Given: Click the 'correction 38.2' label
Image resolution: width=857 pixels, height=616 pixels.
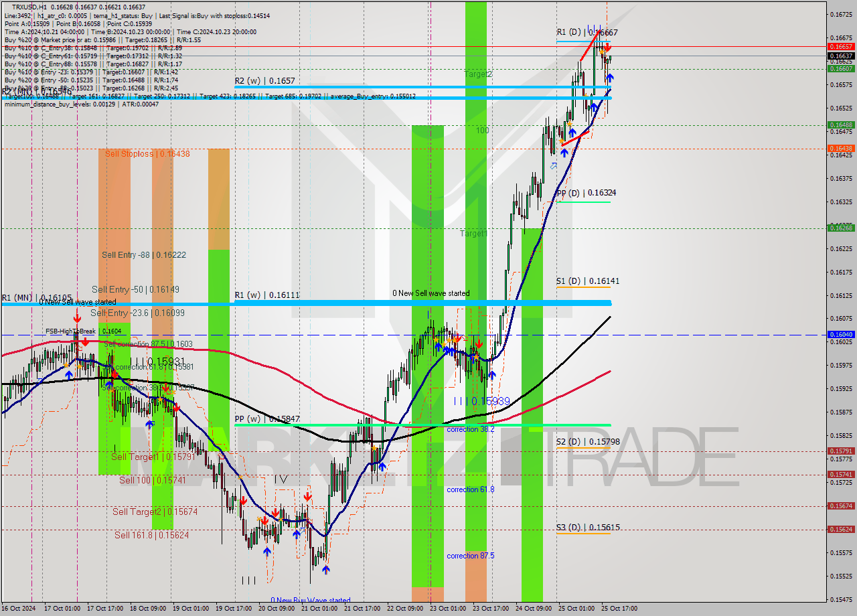Looking at the screenshot, I should tap(471, 429).
